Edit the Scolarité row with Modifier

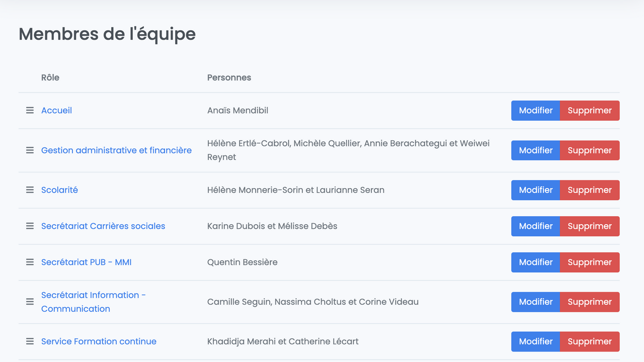535,190
